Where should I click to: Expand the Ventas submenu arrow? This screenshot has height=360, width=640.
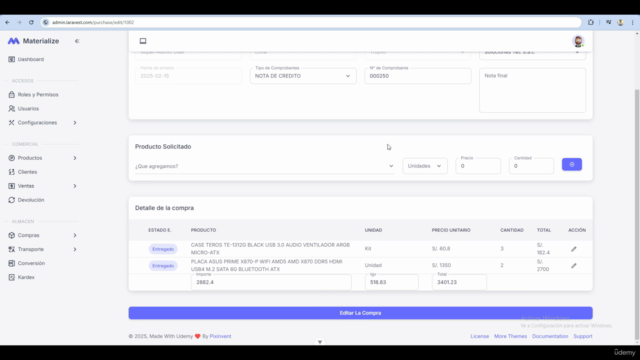click(x=75, y=186)
